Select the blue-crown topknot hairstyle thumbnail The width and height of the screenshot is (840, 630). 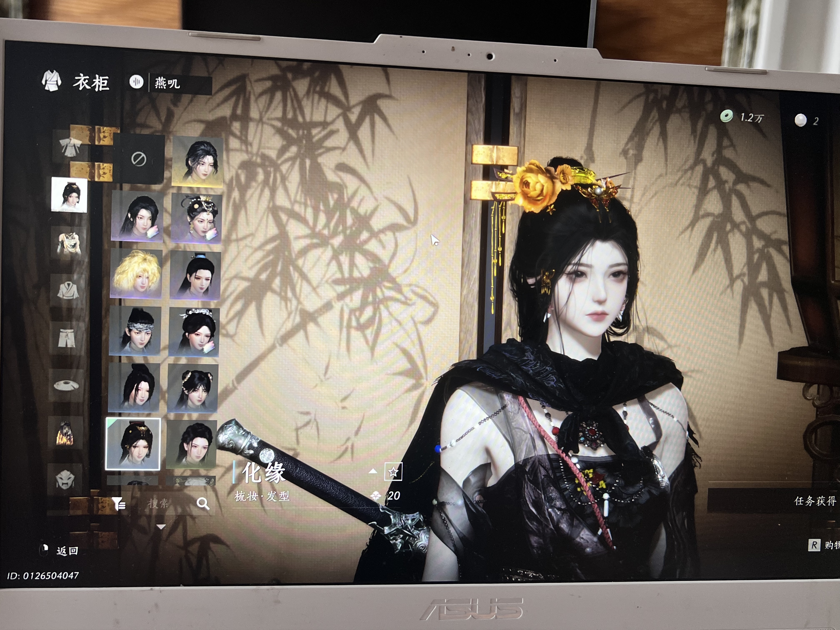coord(196,276)
